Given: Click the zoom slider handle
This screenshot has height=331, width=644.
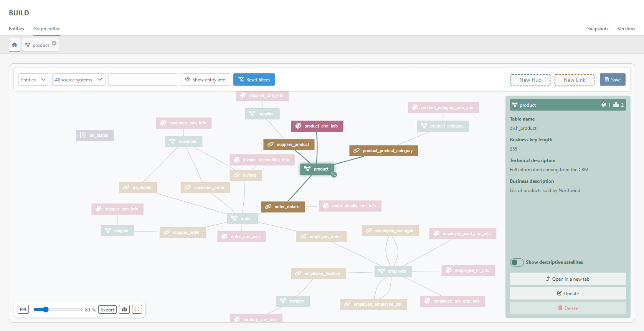Looking at the screenshot, I should (46, 309).
